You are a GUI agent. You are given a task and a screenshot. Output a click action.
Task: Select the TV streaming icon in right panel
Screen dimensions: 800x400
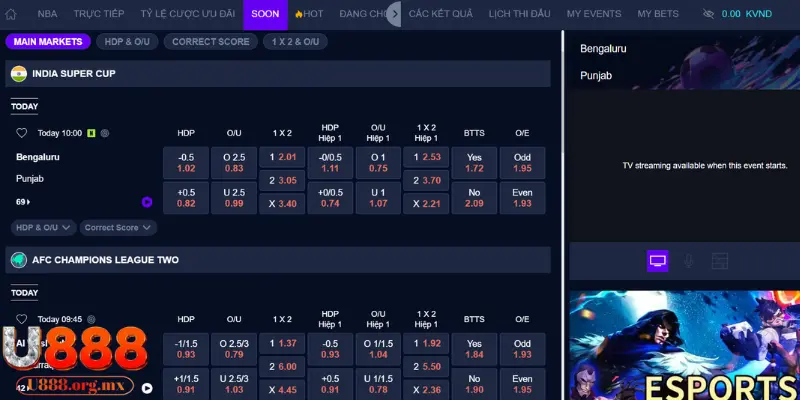click(658, 261)
